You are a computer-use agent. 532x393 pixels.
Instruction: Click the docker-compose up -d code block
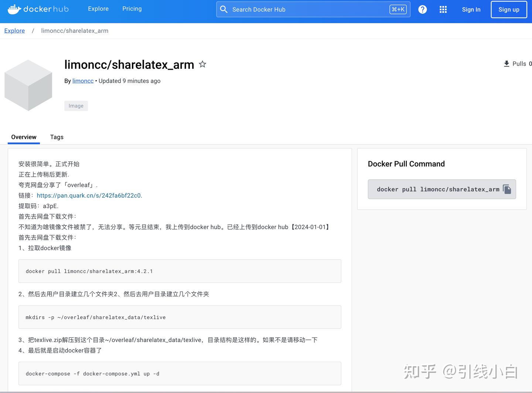180,374
